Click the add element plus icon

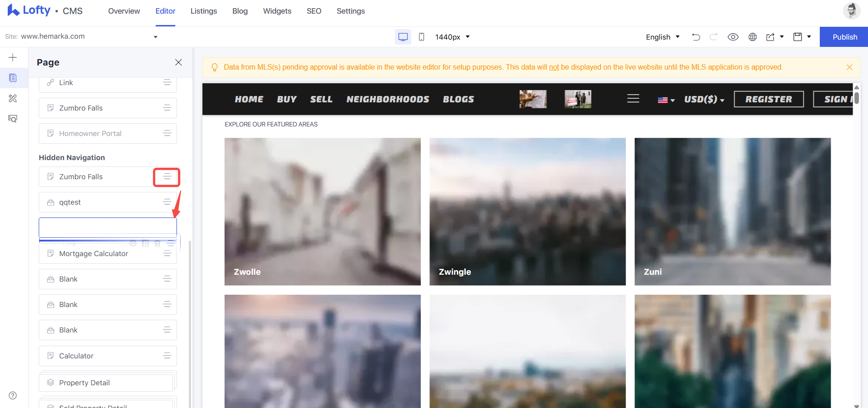pos(13,57)
